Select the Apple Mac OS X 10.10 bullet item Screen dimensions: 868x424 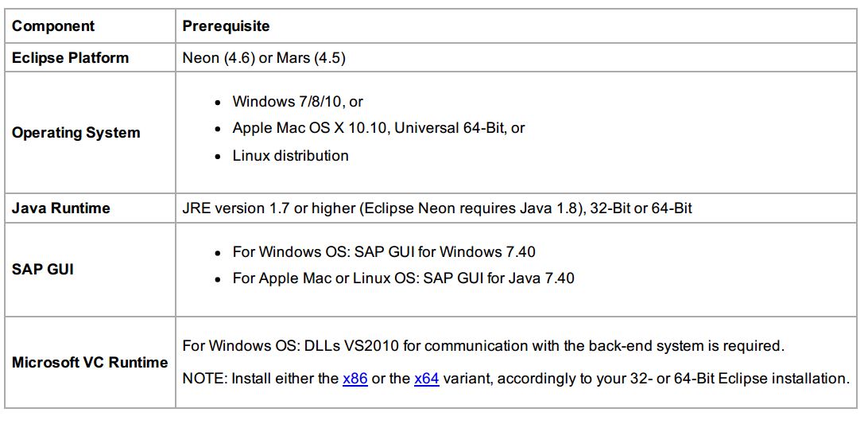coord(378,128)
